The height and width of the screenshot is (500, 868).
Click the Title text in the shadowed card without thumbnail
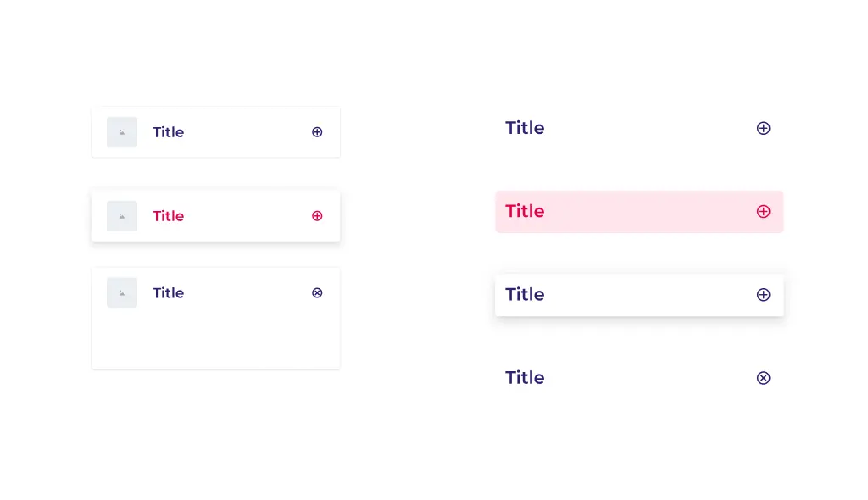(525, 295)
